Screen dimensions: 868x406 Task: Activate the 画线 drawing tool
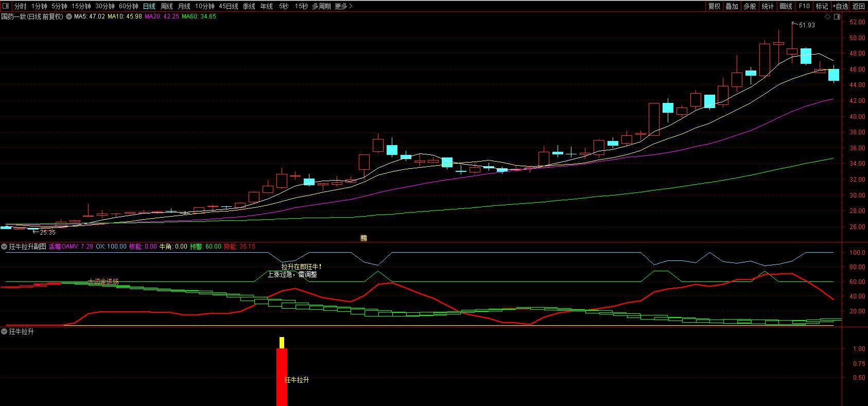[786, 6]
